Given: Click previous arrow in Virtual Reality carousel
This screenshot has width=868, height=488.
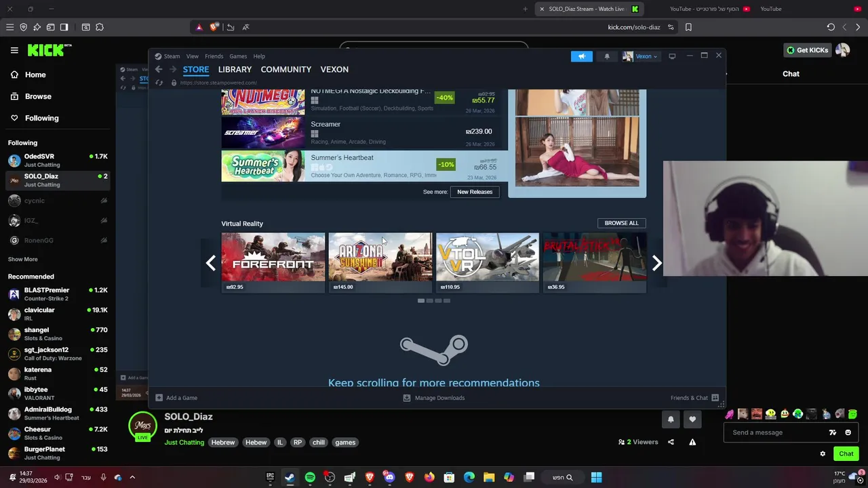Looking at the screenshot, I should click(211, 263).
